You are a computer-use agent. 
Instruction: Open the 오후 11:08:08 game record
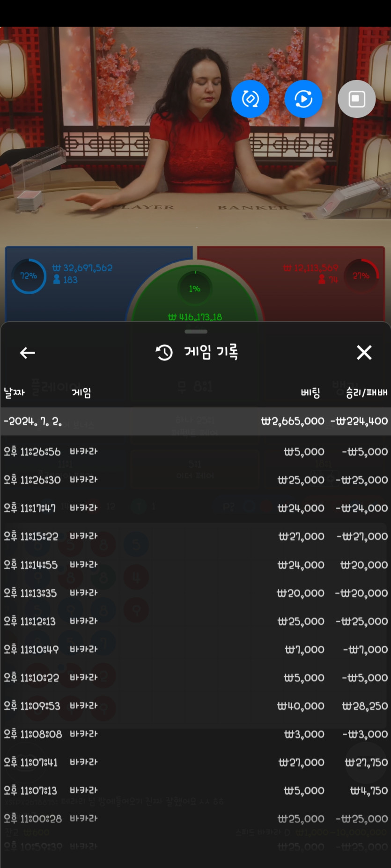[196, 734]
